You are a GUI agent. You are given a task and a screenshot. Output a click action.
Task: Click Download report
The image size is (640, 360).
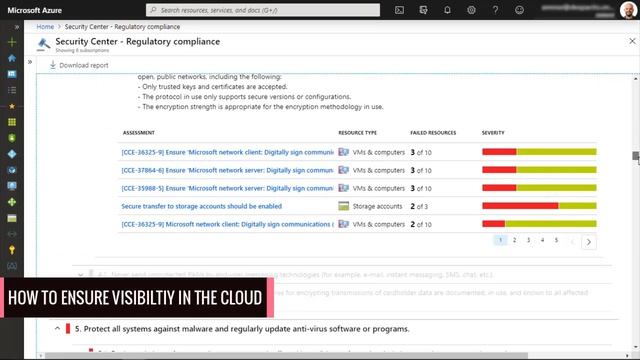(79, 65)
